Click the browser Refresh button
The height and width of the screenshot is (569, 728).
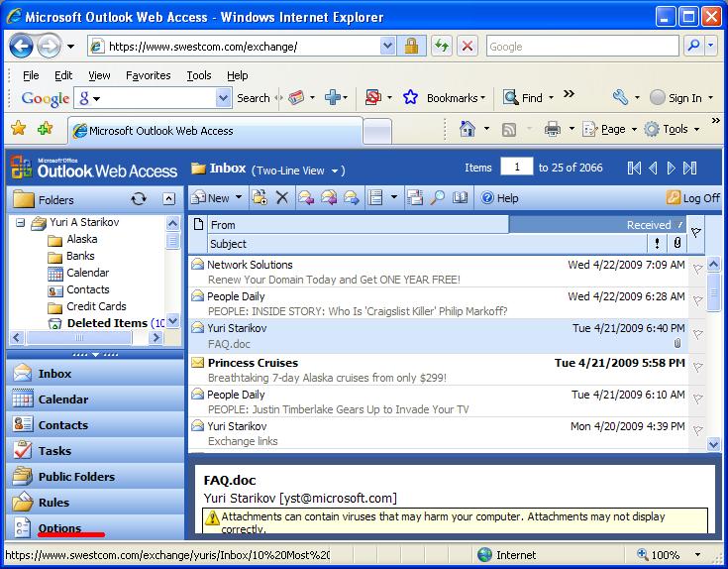441,46
